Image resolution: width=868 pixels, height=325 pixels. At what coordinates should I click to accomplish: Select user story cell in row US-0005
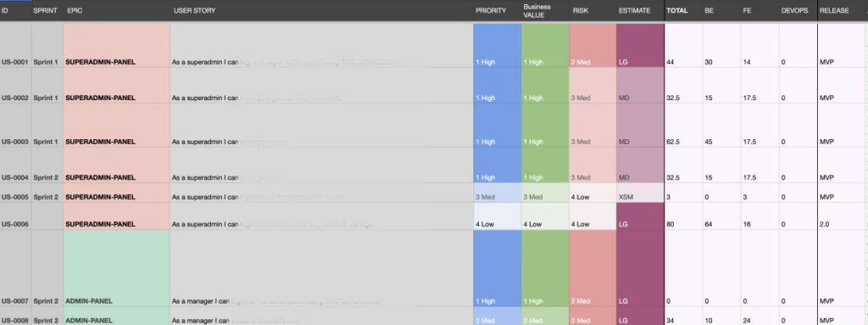pyautogui.click(x=321, y=193)
